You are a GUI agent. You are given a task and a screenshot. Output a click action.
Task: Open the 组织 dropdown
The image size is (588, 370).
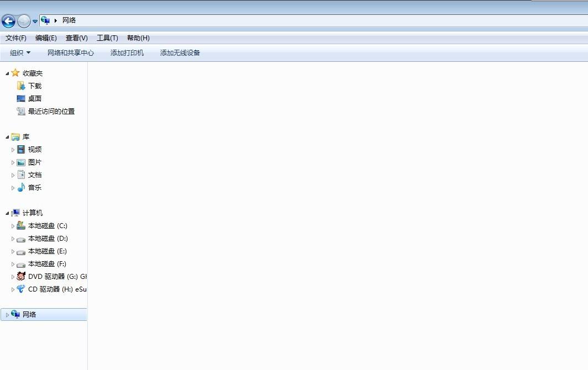click(x=20, y=53)
